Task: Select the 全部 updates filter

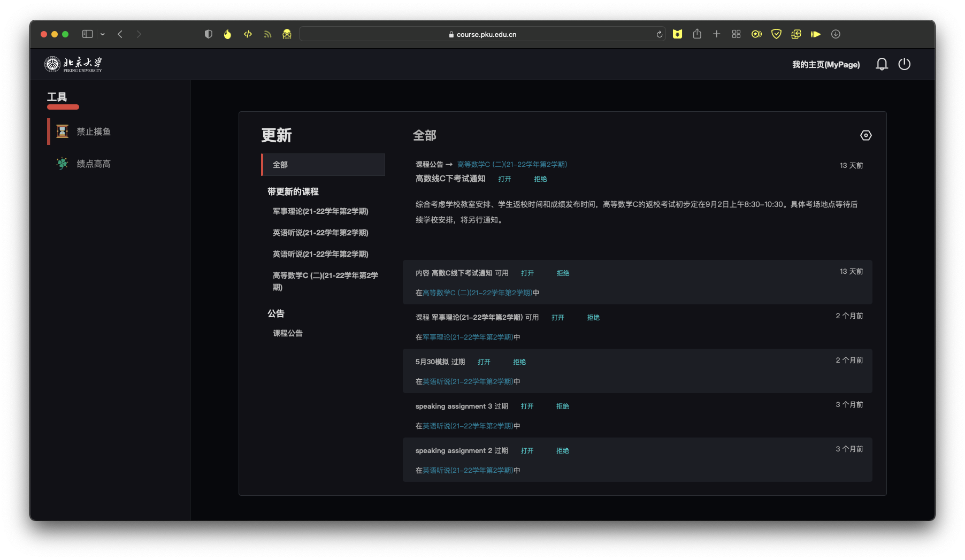Action: click(x=323, y=165)
